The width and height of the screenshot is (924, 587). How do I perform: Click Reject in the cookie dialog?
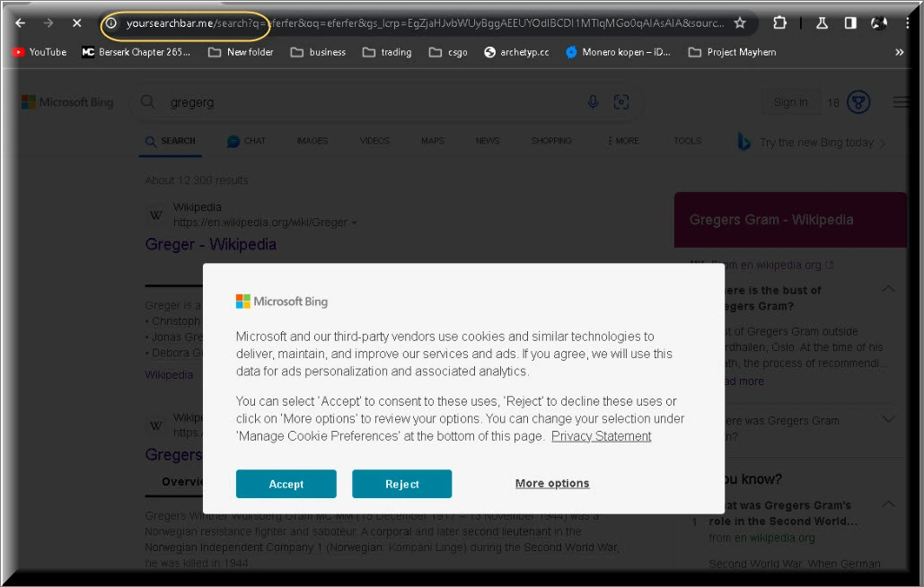pos(402,484)
